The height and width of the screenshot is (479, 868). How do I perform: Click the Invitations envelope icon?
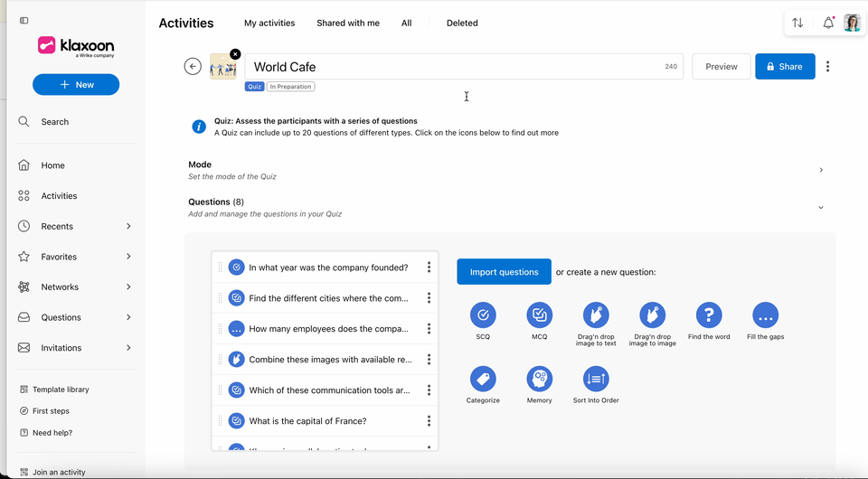(24, 348)
